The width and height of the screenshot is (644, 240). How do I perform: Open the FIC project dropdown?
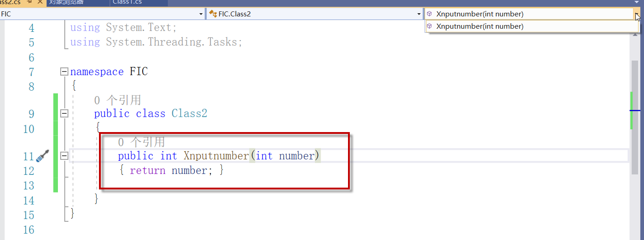point(201,14)
